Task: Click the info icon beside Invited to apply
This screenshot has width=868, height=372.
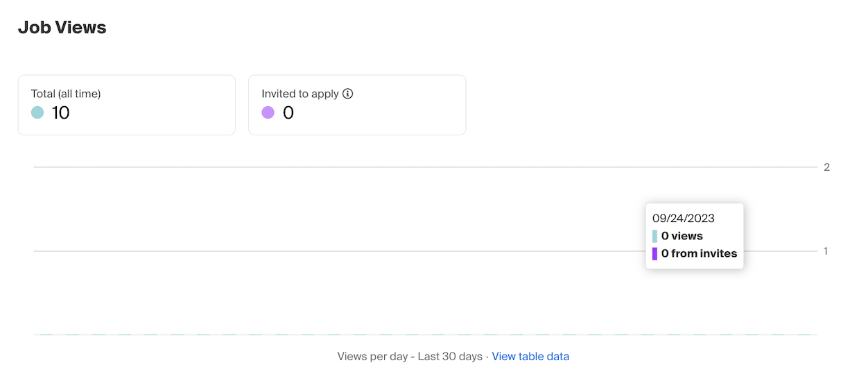Action: click(x=348, y=94)
